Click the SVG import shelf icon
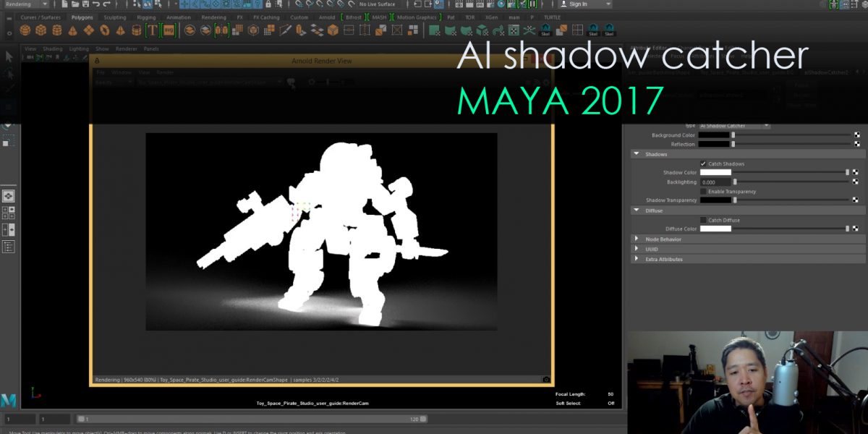868x434 pixels. click(x=168, y=30)
